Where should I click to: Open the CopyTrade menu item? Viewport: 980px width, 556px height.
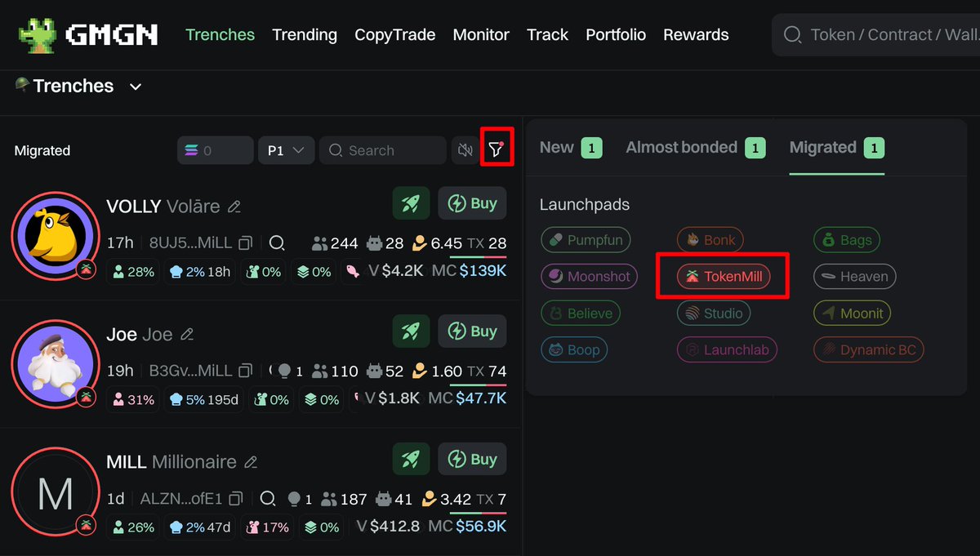point(394,34)
